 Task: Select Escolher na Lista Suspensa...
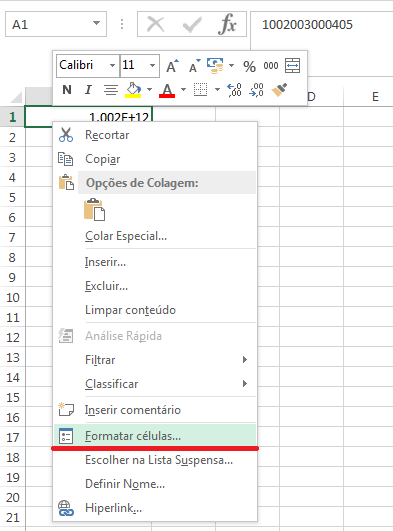pyautogui.click(x=155, y=460)
